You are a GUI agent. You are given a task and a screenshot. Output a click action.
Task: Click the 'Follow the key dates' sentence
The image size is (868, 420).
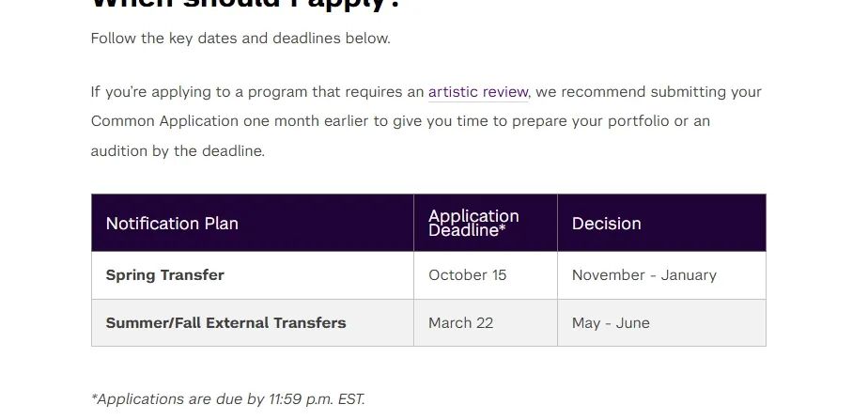pyautogui.click(x=240, y=39)
